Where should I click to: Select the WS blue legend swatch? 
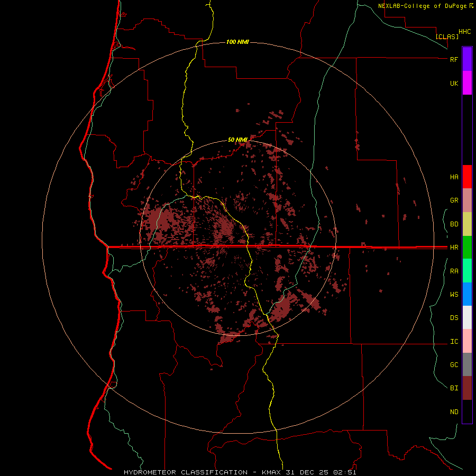tap(467, 294)
